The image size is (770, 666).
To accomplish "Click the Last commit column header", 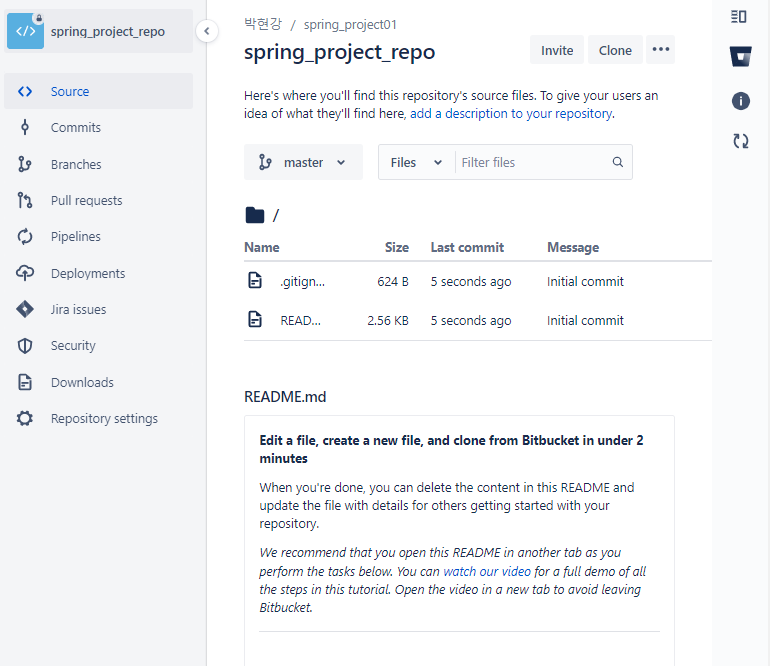I will tap(467, 248).
